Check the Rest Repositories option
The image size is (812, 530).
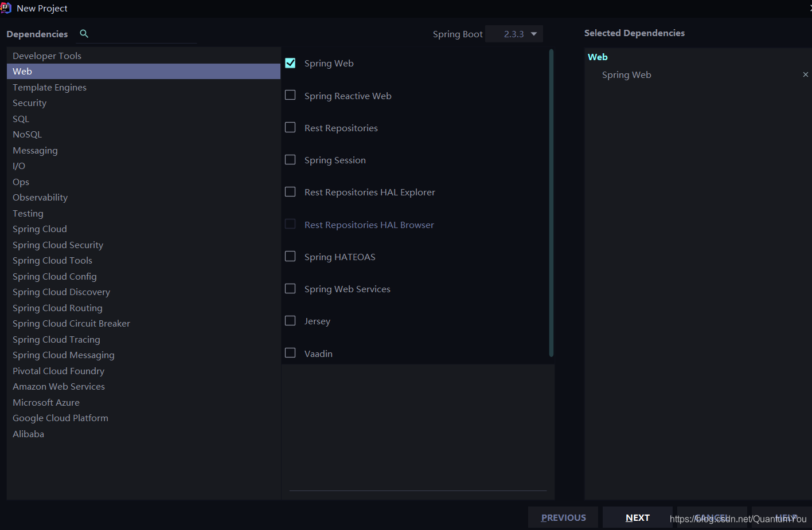click(x=290, y=127)
